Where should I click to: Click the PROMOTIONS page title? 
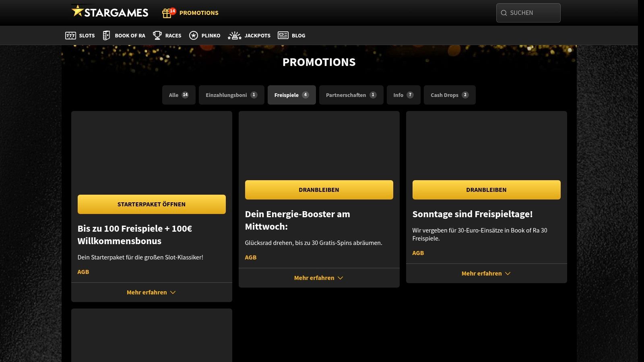coord(319,62)
